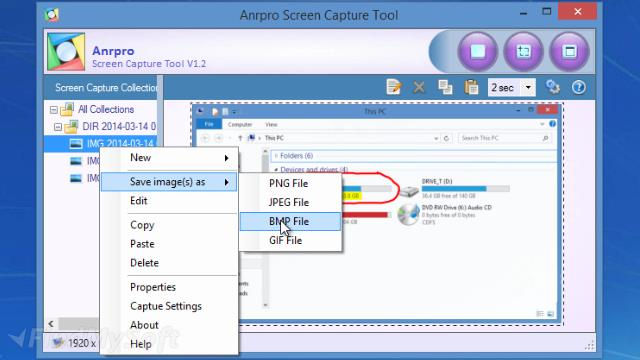
Task: Save as BMP File
Action: [290, 221]
